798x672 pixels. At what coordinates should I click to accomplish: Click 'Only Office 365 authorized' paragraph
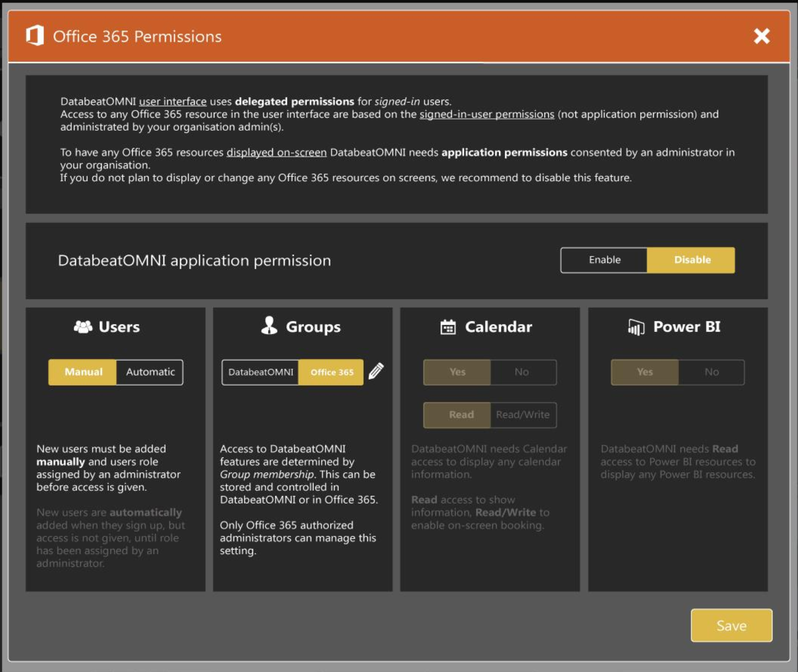pos(298,537)
